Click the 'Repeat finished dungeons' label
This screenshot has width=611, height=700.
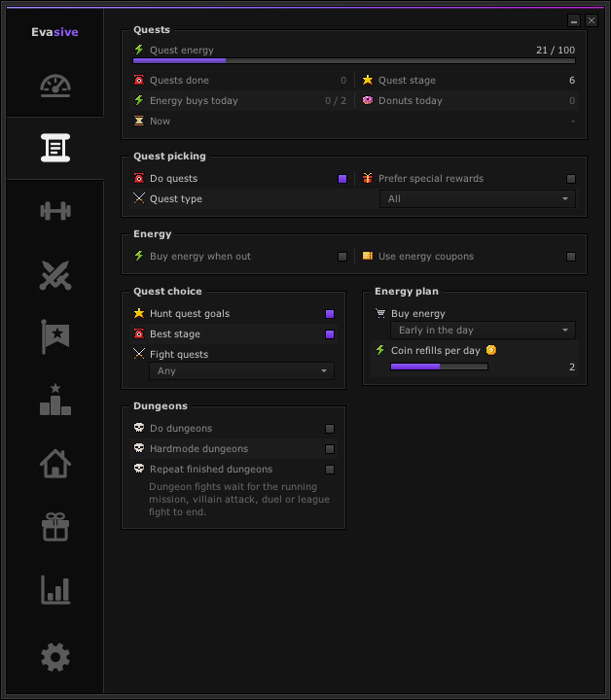point(211,470)
